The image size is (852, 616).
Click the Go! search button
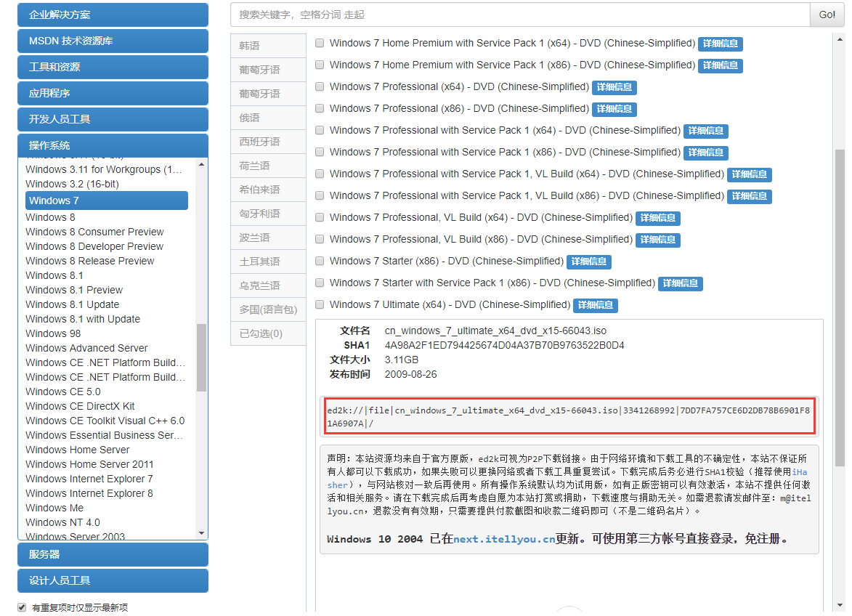(827, 15)
